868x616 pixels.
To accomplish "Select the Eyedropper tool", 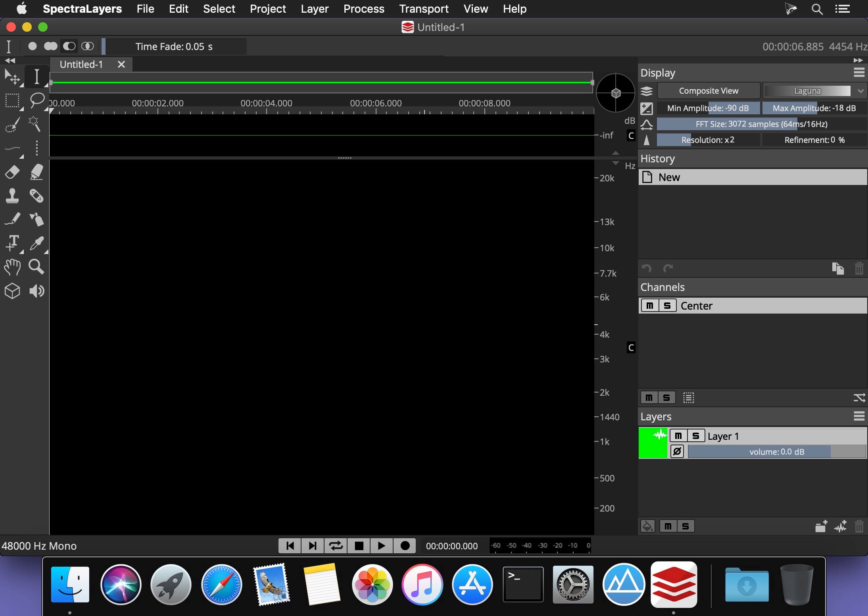I will point(36,243).
